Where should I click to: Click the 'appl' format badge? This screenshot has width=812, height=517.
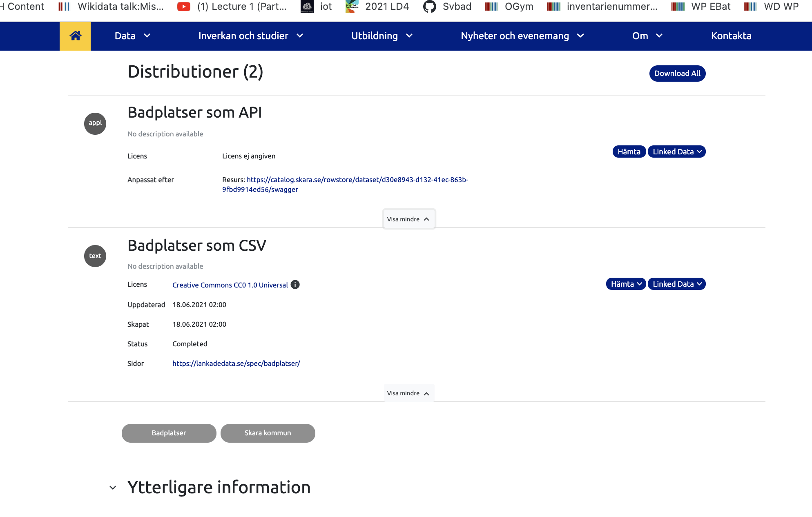(95, 123)
